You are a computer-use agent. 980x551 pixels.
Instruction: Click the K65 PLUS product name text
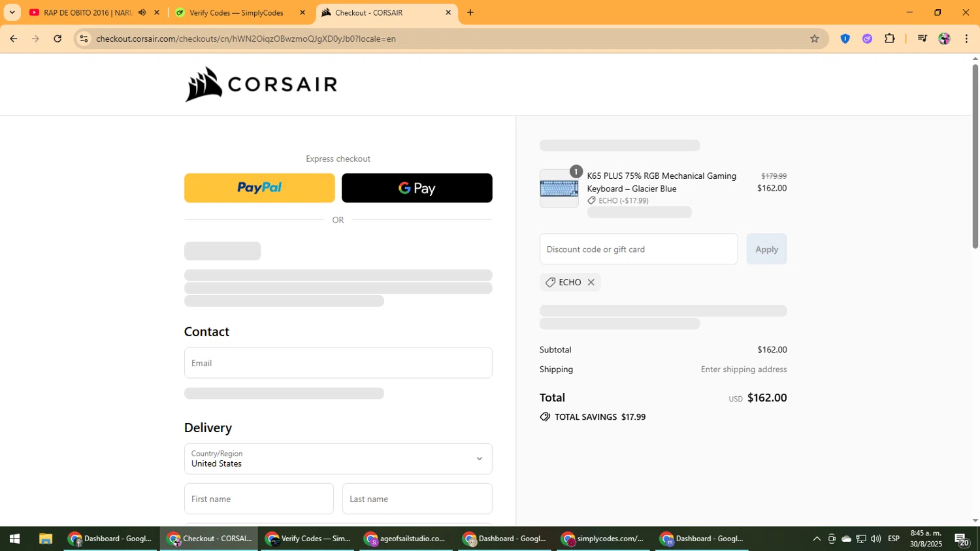(661, 182)
